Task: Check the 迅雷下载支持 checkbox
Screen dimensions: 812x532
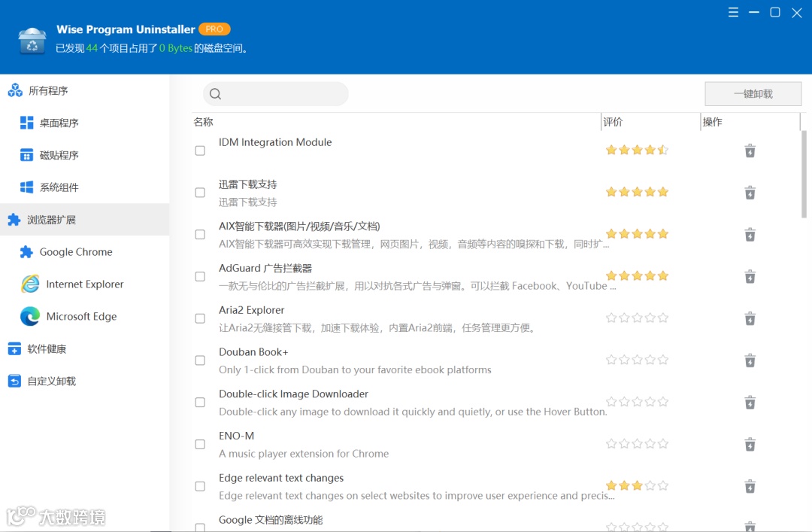Action: (200, 193)
